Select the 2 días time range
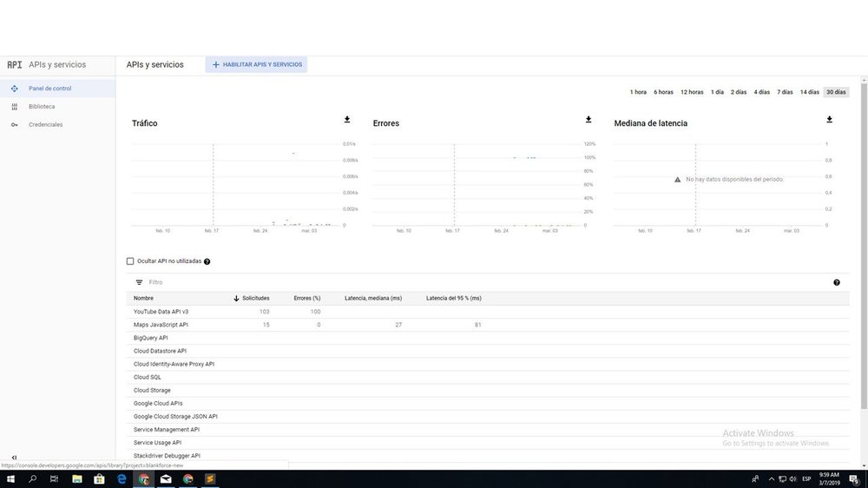Screen dimensions: 868x488 (x=739, y=92)
